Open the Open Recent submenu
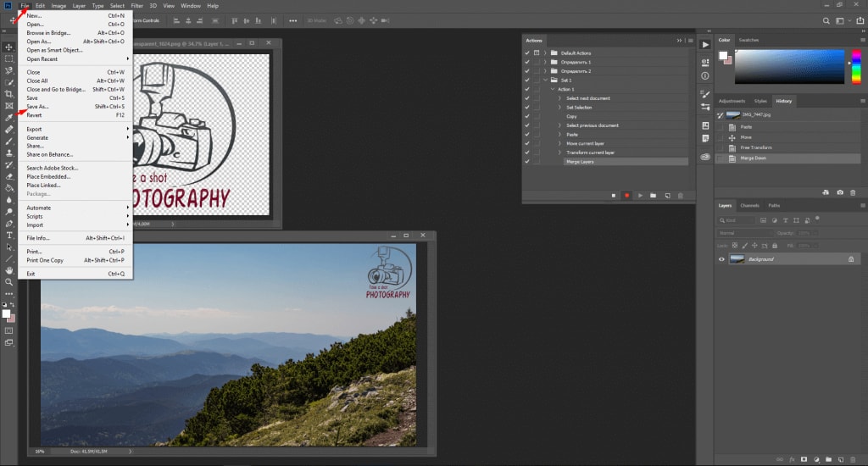 76,58
